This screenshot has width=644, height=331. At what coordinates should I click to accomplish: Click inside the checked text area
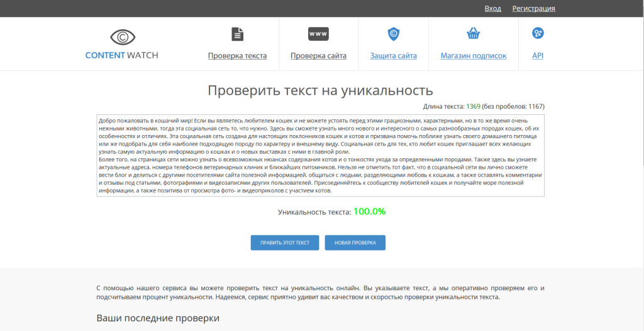tap(320, 156)
